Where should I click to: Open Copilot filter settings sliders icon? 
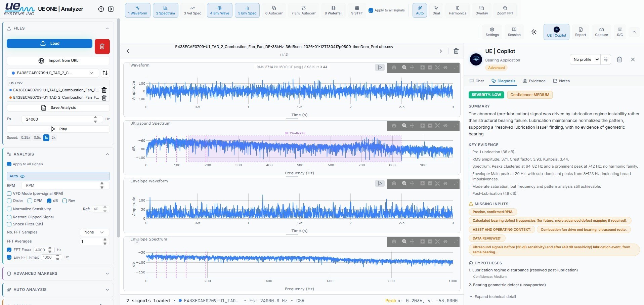pyautogui.click(x=606, y=59)
